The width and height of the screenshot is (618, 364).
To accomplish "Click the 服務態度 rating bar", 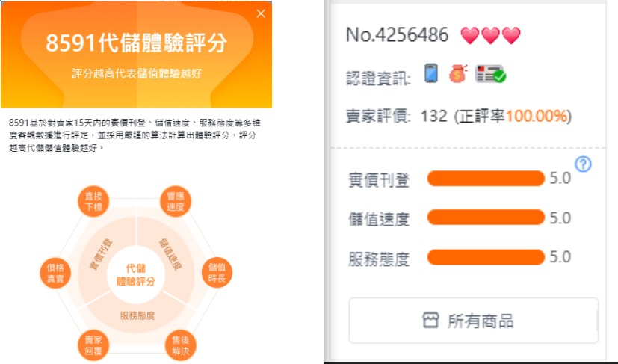I will point(486,257).
